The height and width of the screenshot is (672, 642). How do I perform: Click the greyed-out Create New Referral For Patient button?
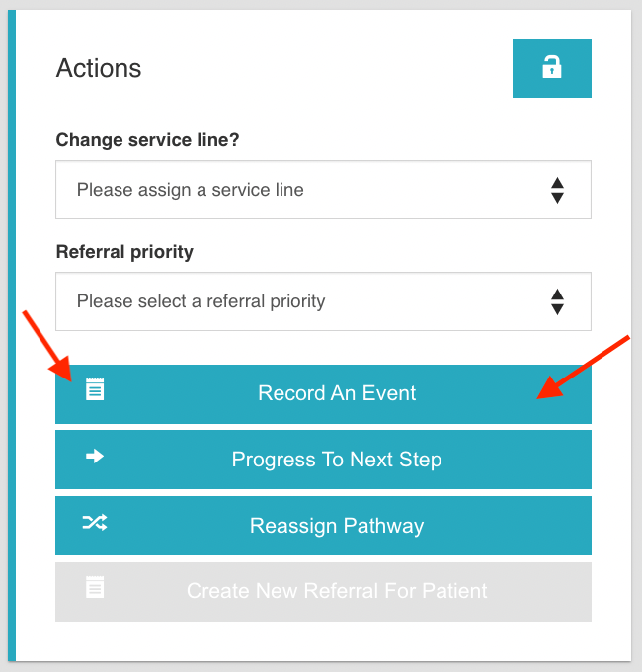click(336, 592)
